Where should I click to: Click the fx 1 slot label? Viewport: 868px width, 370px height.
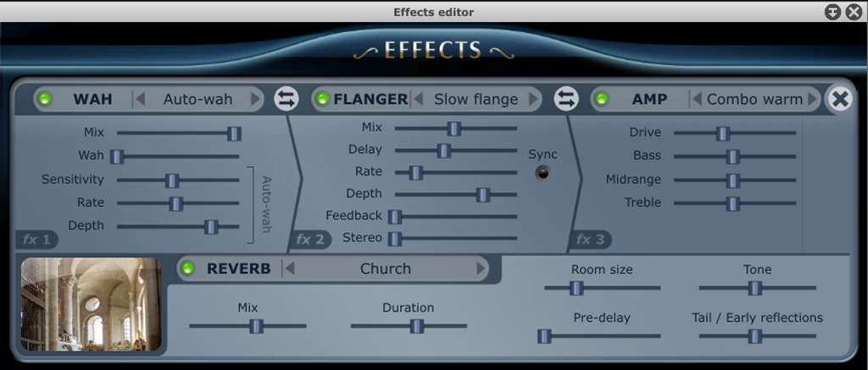(36, 240)
